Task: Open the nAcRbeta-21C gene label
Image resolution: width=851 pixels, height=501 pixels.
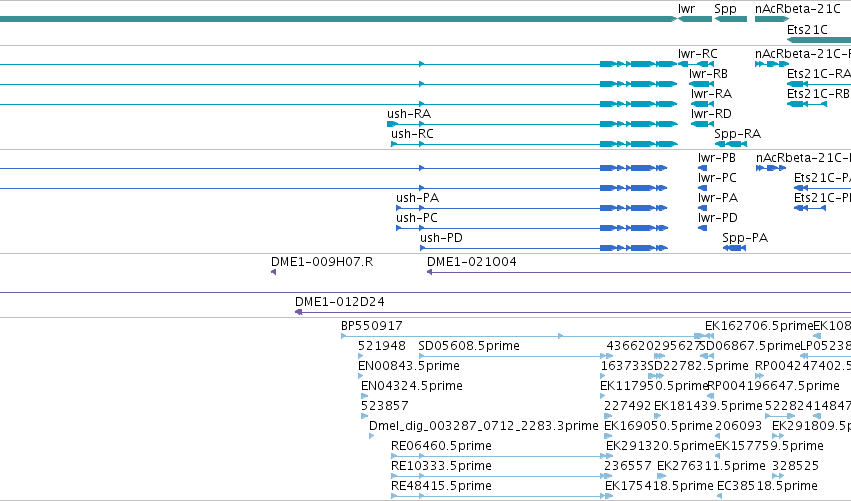Action: [x=797, y=9]
